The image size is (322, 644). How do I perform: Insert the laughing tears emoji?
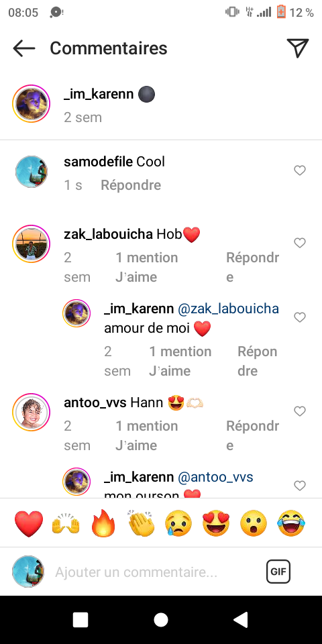291,523
